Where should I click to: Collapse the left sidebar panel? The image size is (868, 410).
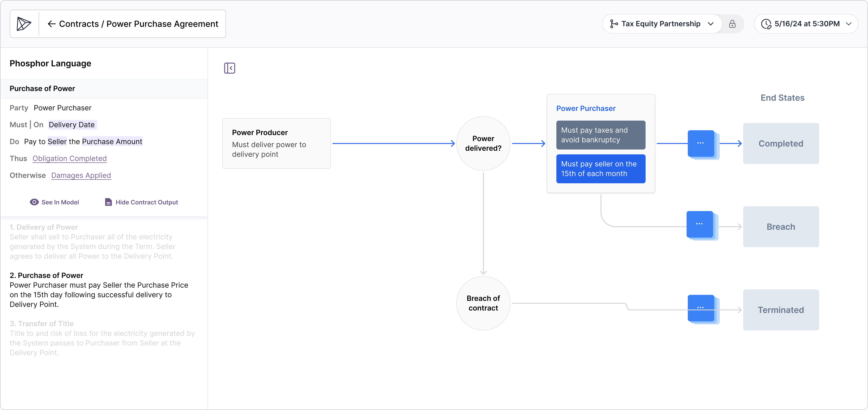[x=229, y=68]
